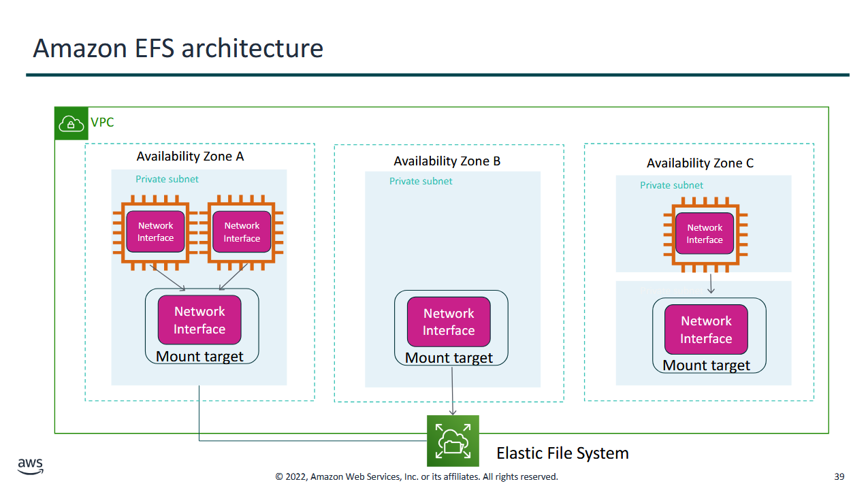Select the right EC2 instance chip in Zone A
Viewport: 868px width, 488px height.
click(242, 232)
